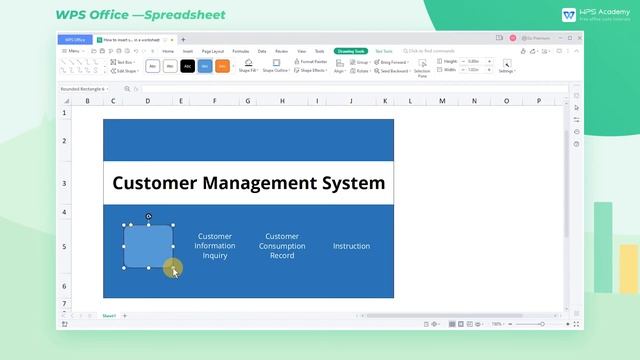This screenshot has width=640, height=360.
Task: Click the red user avatar icon
Action: (x=513, y=38)
